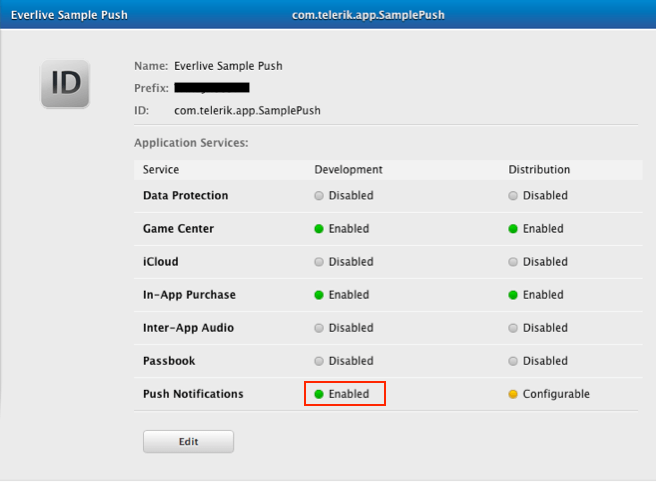The width and height of the screenshot is (657, 482).
Task: Click the Edit button
Action: pos(188,441)
